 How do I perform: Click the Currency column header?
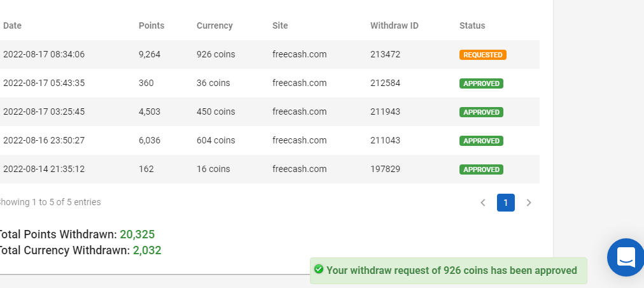214,26
